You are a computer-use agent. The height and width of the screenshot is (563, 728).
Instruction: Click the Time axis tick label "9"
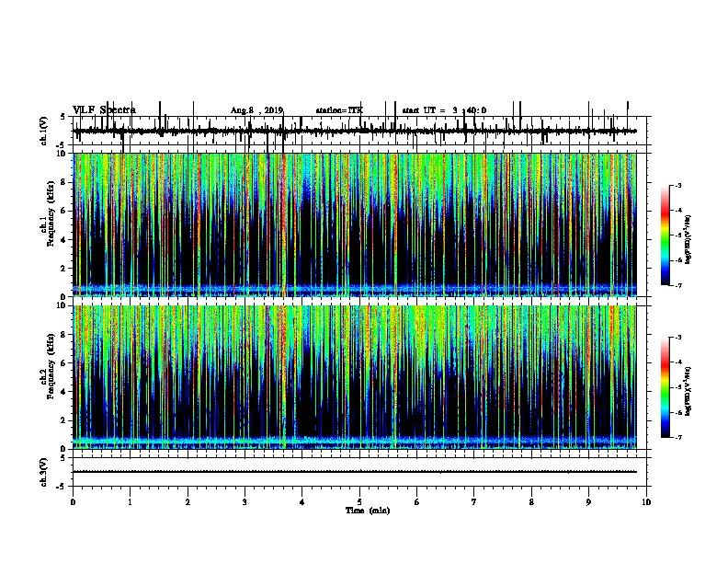pos(588,502)
